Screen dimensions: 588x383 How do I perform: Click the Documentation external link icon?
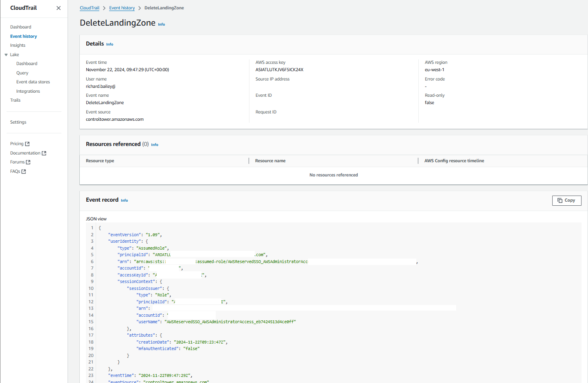click(x=44, y=153)
